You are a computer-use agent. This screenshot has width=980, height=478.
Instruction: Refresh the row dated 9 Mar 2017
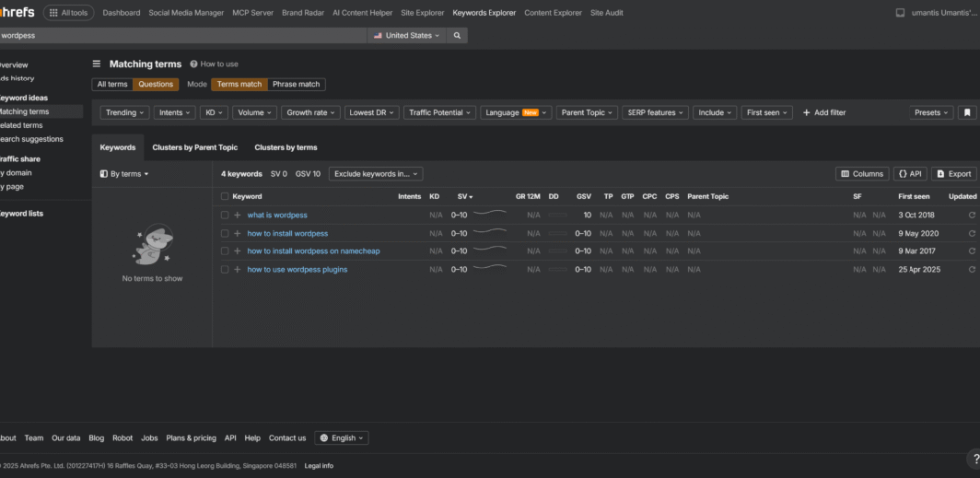pyautogui.click(x=972, y=251)
